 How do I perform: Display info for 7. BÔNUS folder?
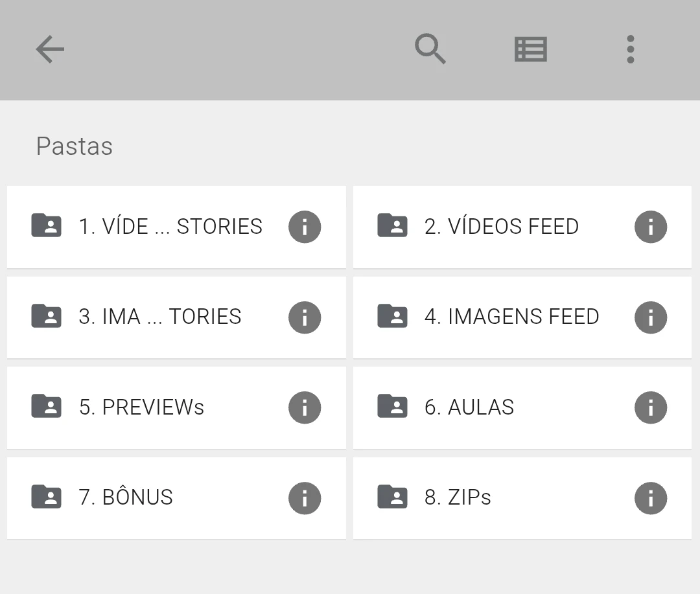coord(305,498)
